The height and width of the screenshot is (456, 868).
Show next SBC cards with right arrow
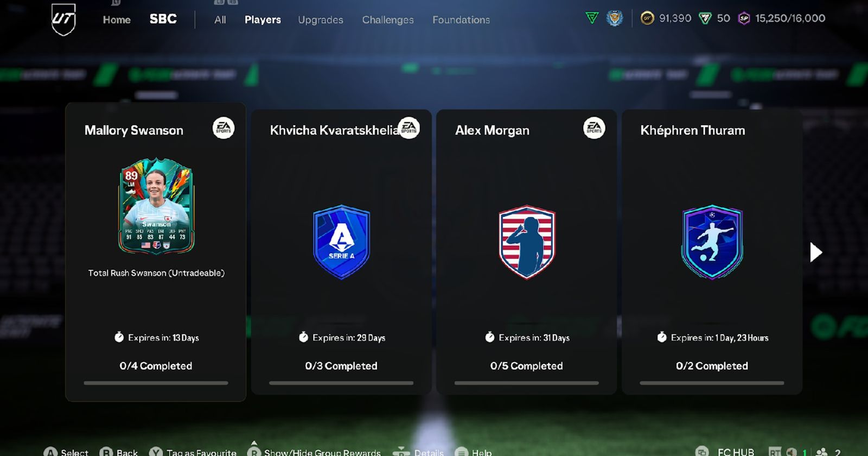pos(816,252)
